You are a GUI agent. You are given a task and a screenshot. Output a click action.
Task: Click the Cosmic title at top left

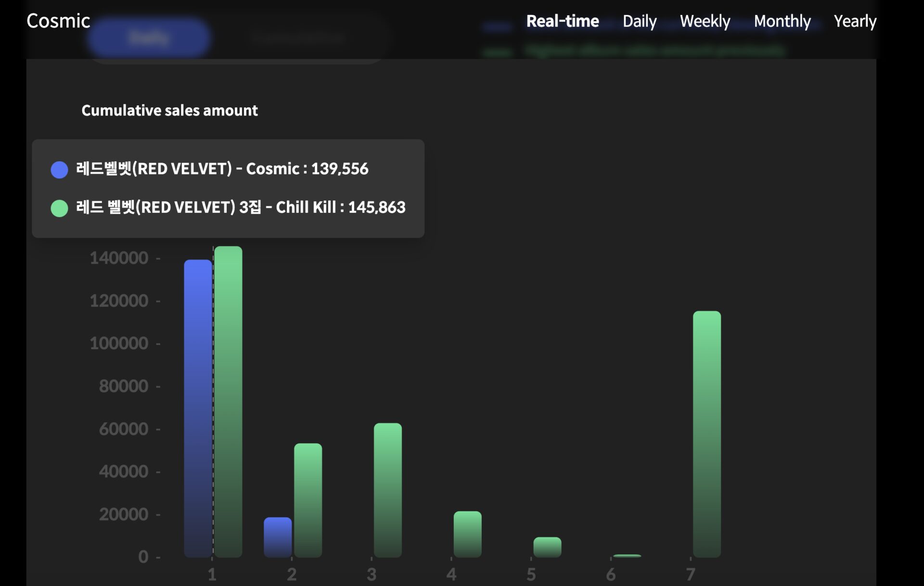tap(58, 21)
